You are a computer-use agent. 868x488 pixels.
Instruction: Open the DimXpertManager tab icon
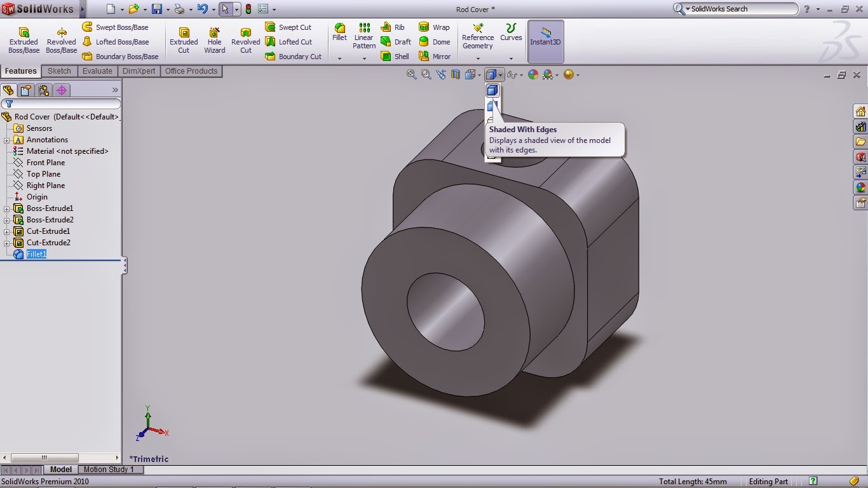(x=62, y=90)
